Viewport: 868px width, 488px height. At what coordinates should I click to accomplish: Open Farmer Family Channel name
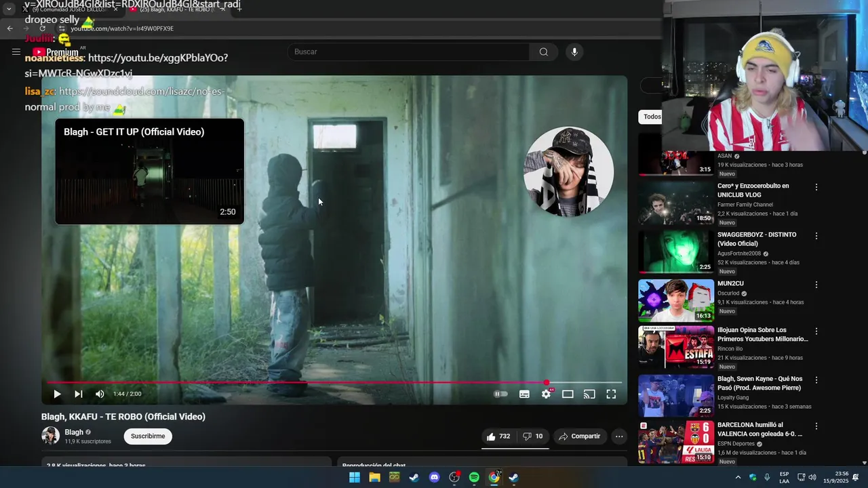coord(745,204)
